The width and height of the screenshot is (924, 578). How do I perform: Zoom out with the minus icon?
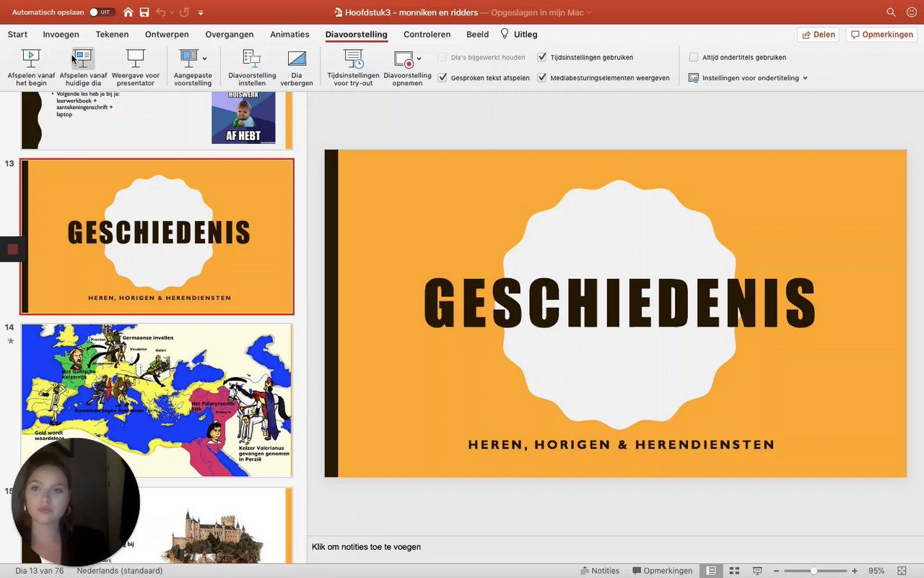(x=777, y=571)
